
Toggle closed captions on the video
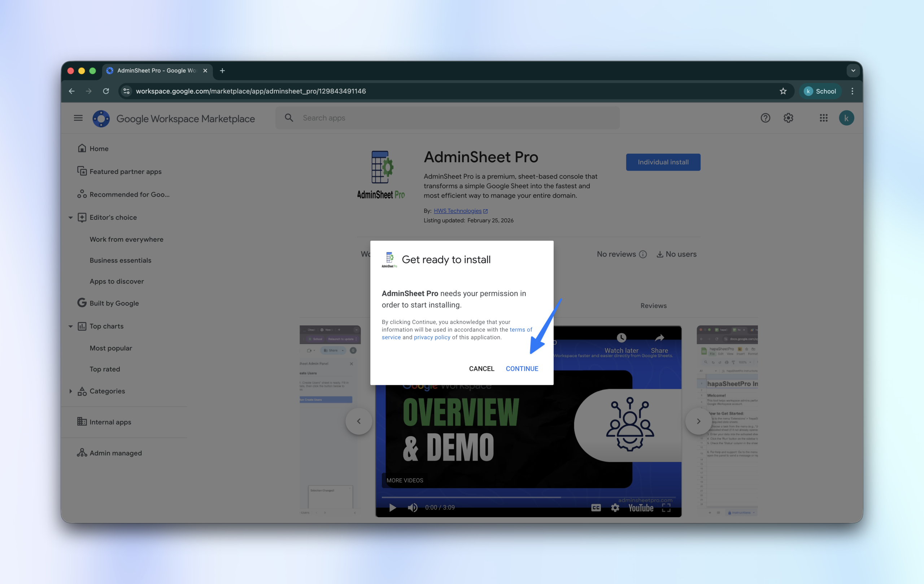[x=596, y=507]
